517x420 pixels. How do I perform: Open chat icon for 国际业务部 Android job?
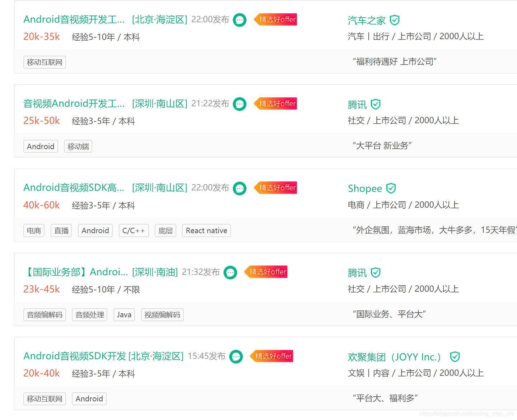click(230, 272)
